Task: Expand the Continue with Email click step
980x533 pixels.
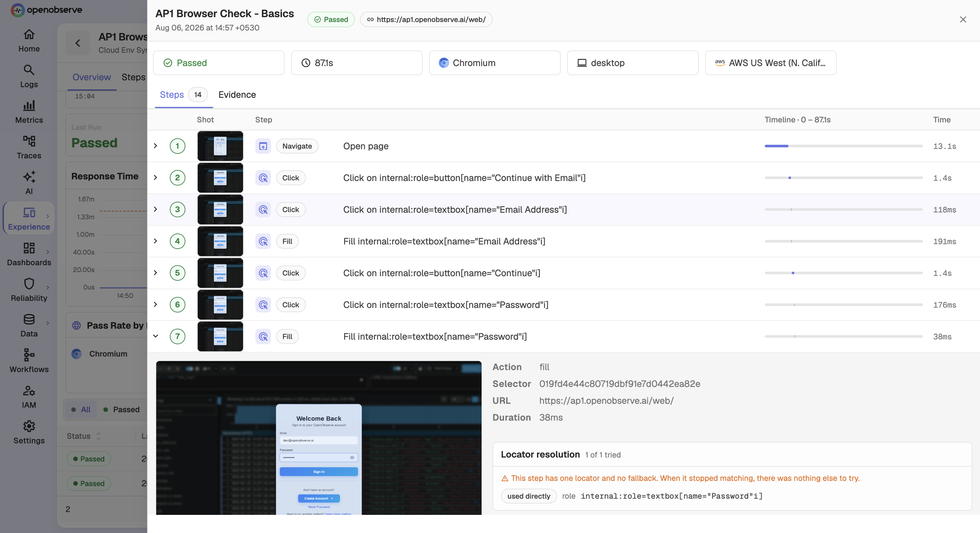Action: point(155,177)
